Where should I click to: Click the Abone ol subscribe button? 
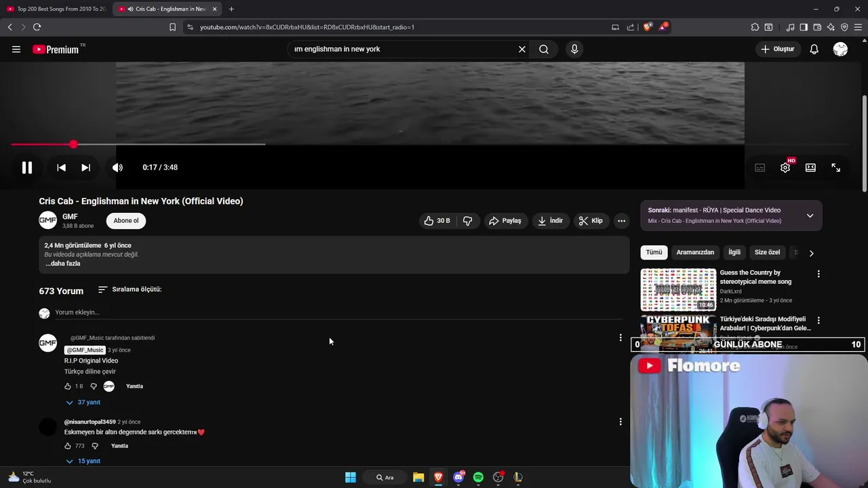coord(126,220)
